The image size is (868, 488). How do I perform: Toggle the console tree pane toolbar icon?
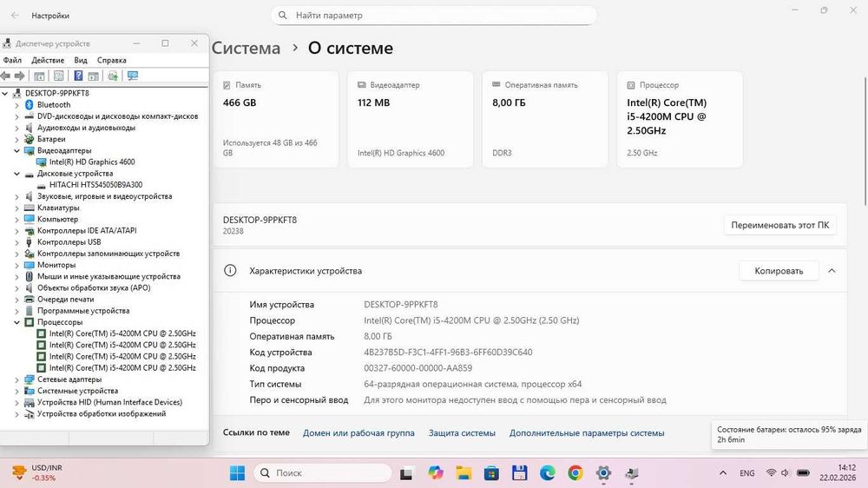[x=39, y=76]
